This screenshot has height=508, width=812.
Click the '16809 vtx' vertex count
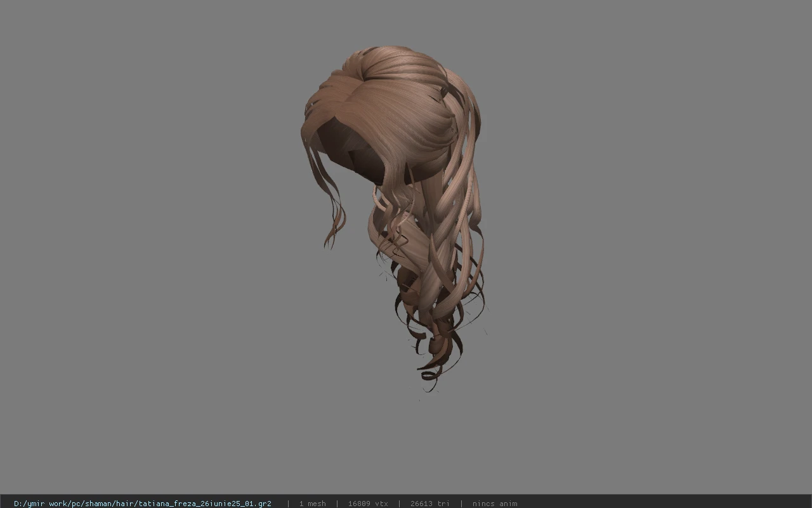pyautogui.click(x=368, y=504)
